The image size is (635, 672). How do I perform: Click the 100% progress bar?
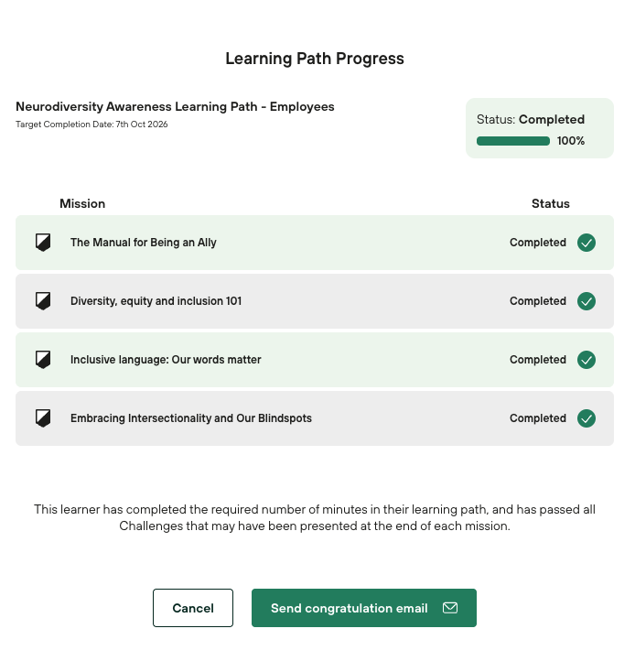(512, 141)
